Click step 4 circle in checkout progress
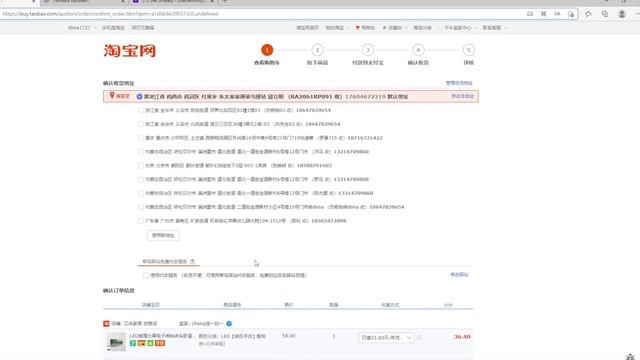Image resolution: width=640 pixels, height=360 pixels. (x=418, y=50)
